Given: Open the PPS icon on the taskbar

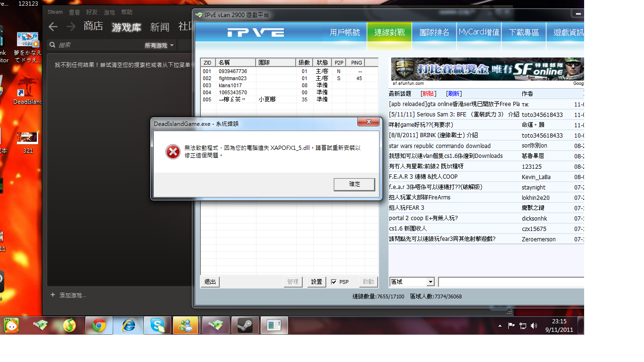Looking at the screenshot, I should (x=11, y=325).
